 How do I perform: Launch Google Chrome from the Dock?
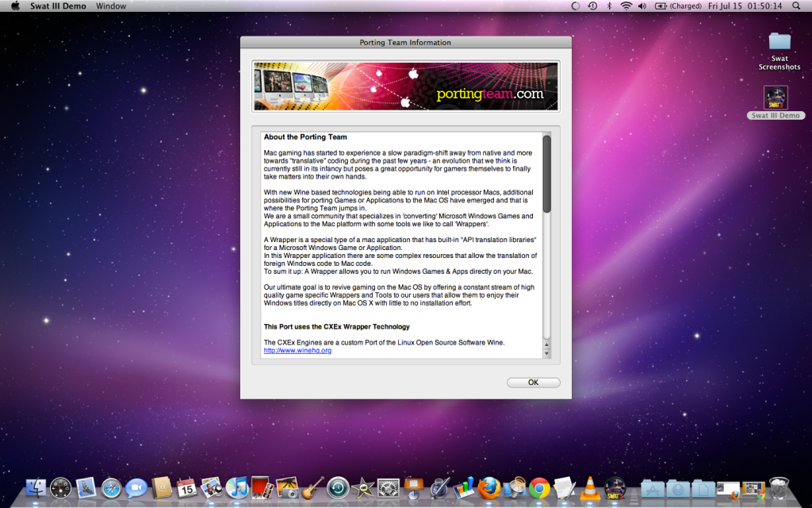[539, 488]
